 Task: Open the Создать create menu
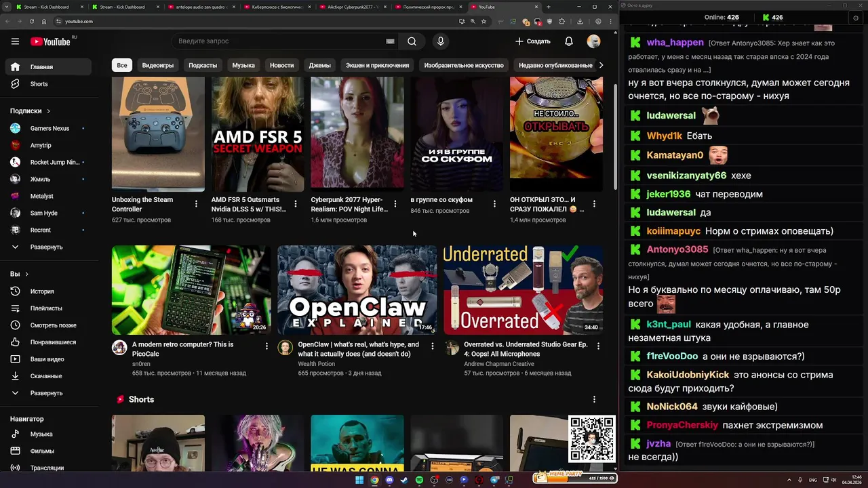pyautogui.click(x=533, y=41)
